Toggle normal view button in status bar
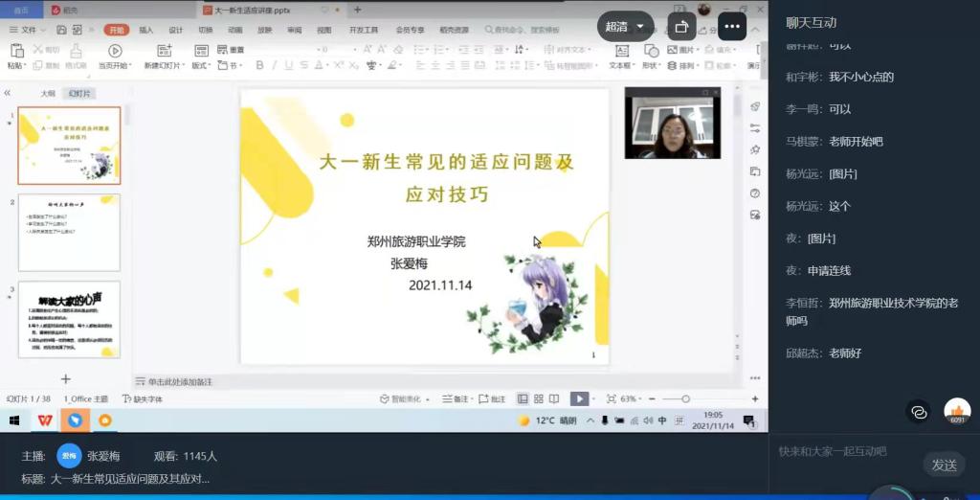The width and height of the screenshot is (980, 500). [523, 398]
